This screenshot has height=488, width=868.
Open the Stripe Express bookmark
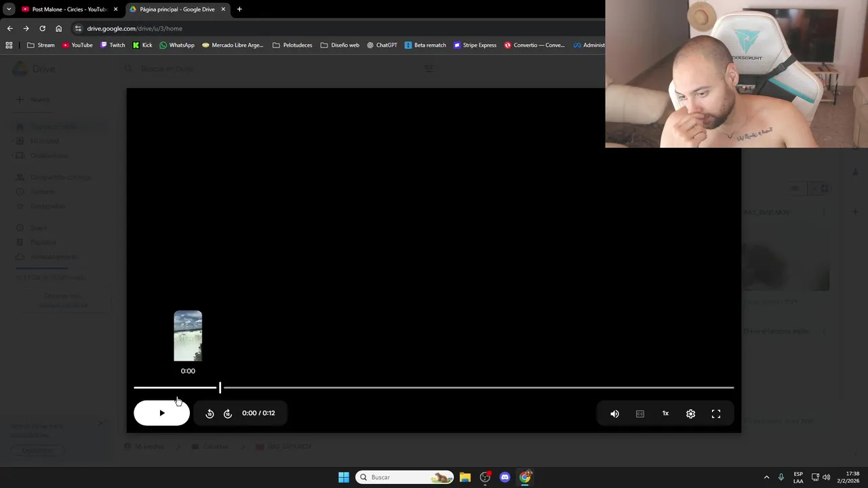(x=475, y=45)
